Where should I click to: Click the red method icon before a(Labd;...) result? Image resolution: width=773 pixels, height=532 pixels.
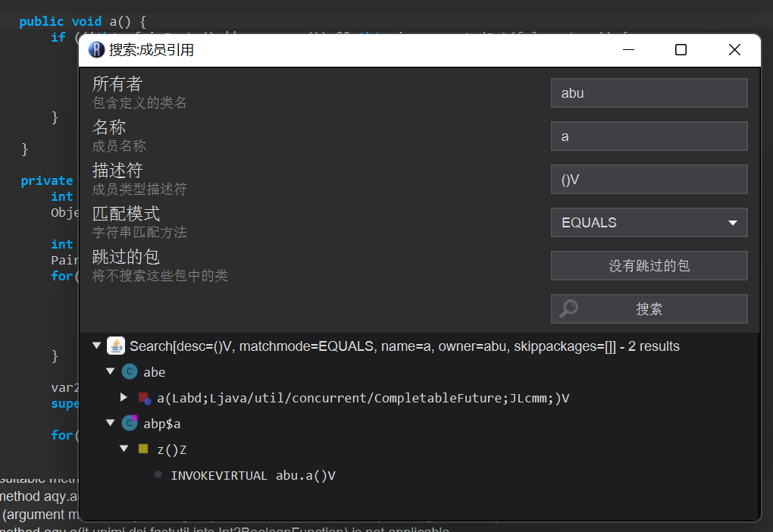tap(144, 397)
